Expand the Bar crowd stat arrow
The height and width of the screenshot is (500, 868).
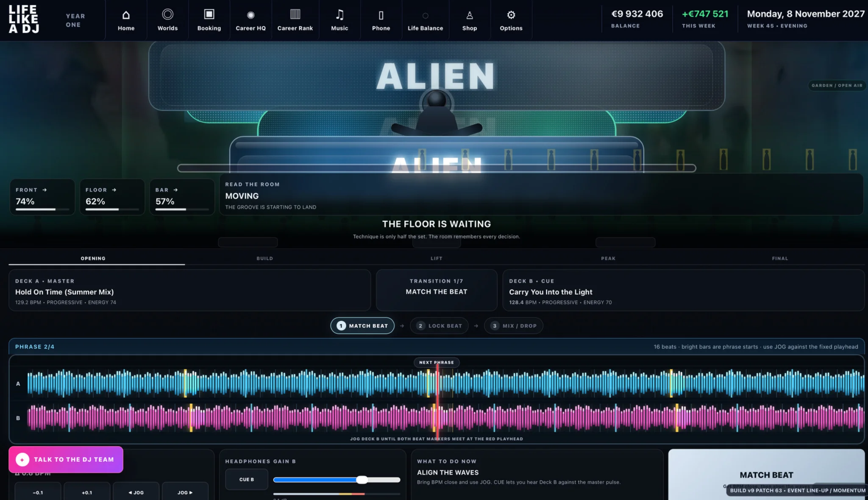coord(175,190)
